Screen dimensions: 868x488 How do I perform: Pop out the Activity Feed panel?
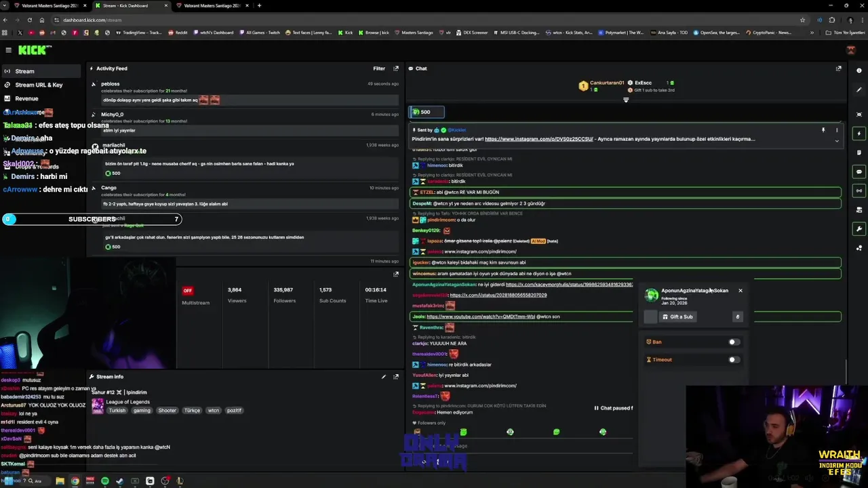pos(396,68)
